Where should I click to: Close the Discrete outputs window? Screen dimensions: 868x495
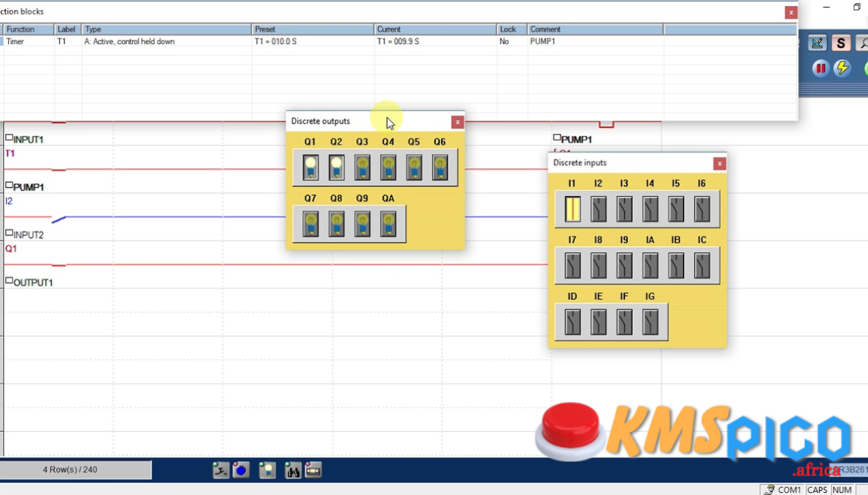458,122
